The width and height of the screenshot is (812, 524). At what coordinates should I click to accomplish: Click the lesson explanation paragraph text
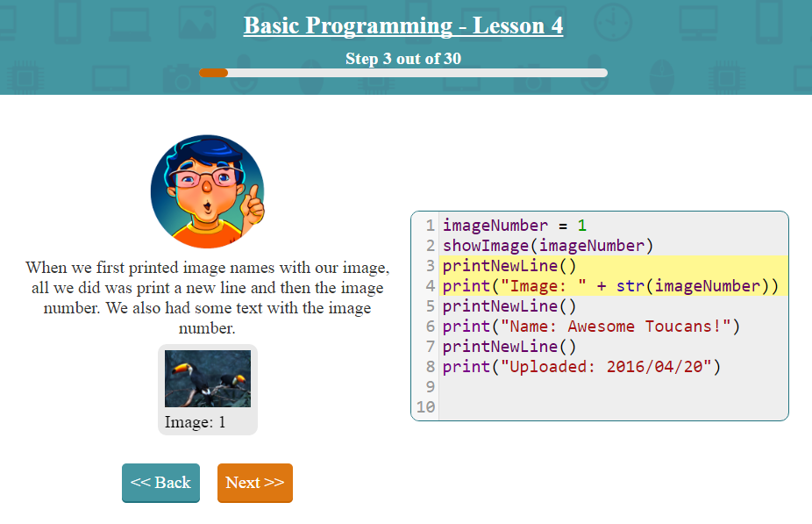click(208, 298)
